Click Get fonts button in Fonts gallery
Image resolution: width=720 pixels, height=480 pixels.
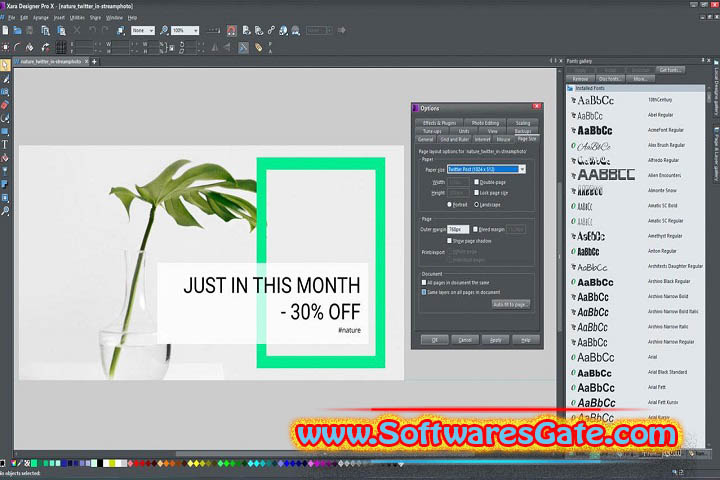[670, 70]
